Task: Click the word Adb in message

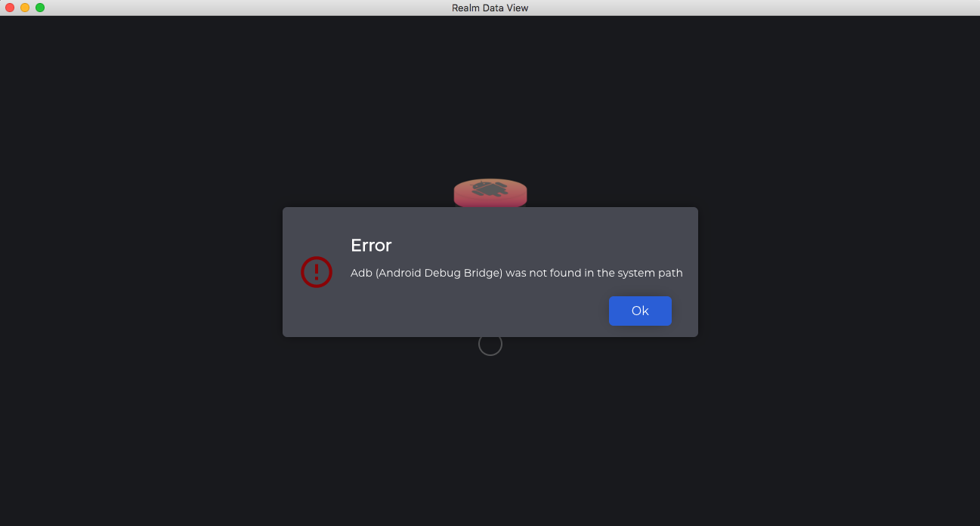Action: pyautogui.click(x=361, y=273)
